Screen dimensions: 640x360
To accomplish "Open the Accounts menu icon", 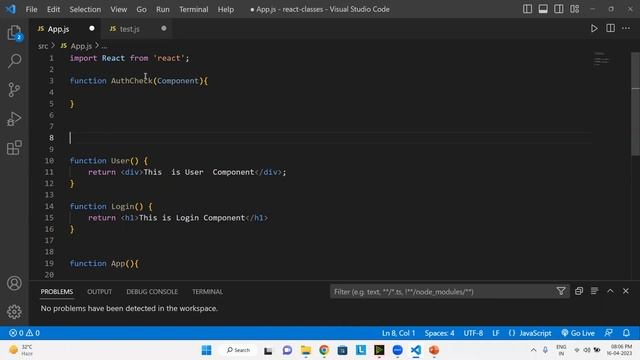I will click(x=14, y=283).
